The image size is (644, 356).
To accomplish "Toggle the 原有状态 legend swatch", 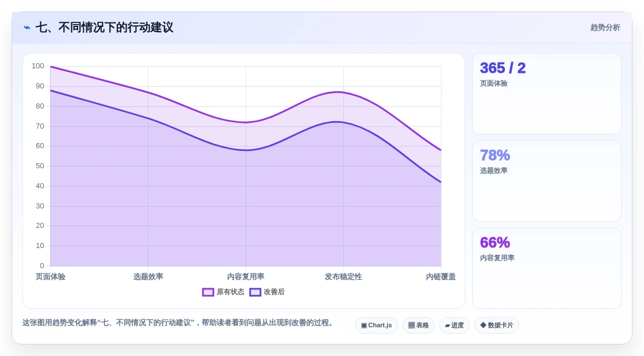I will pyautogui.click(x=208, y=292).
